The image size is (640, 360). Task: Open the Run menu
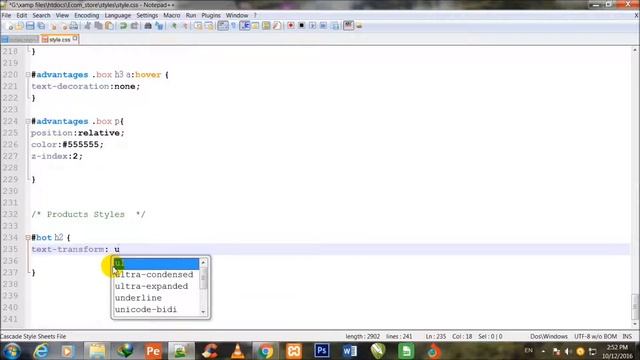(x=191, y=16)
